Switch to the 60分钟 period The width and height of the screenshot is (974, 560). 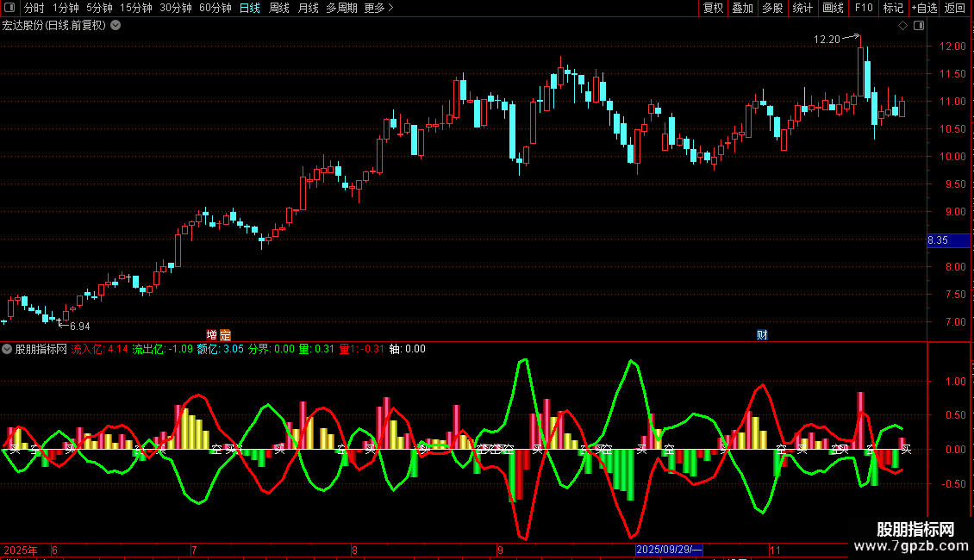tap(215, 9)
